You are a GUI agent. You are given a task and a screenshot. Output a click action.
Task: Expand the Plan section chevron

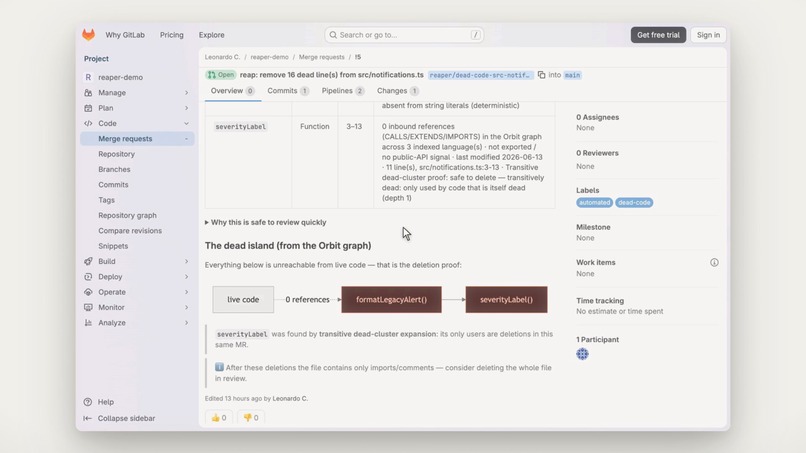click(x=186, y=108)
